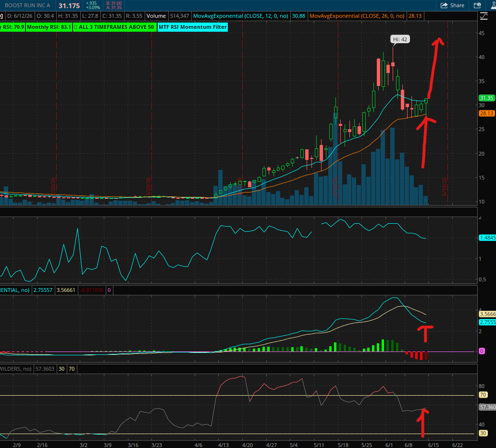Click the Hi: 42 price bubble
Screen dimensions: 496x448
[x=400, y=39]
